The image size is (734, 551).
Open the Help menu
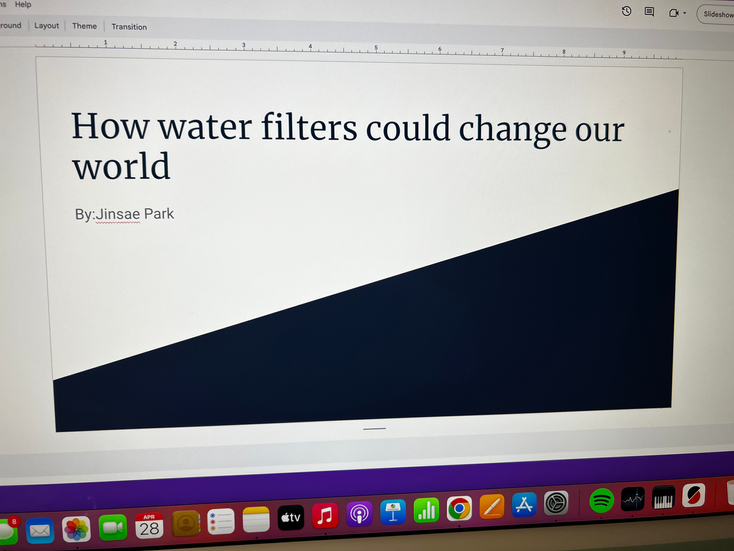(x=23, y=5)
